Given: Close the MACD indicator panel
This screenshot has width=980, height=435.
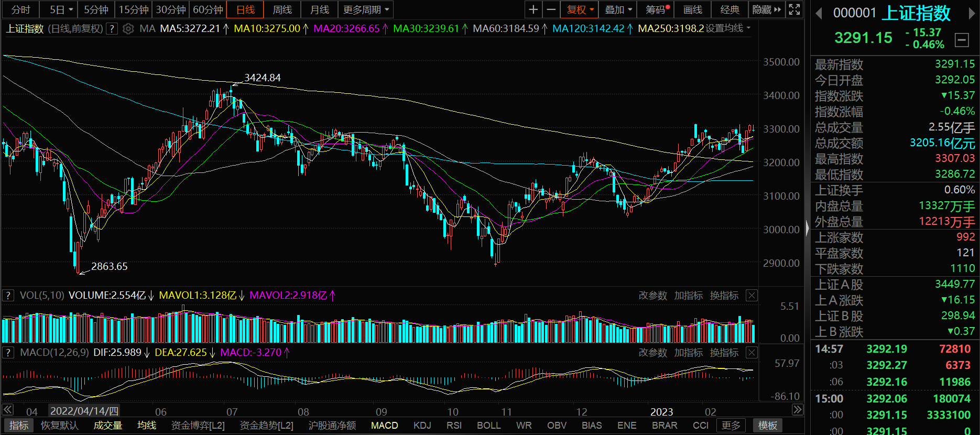Looking at the screenshot, I should [752, 353].
